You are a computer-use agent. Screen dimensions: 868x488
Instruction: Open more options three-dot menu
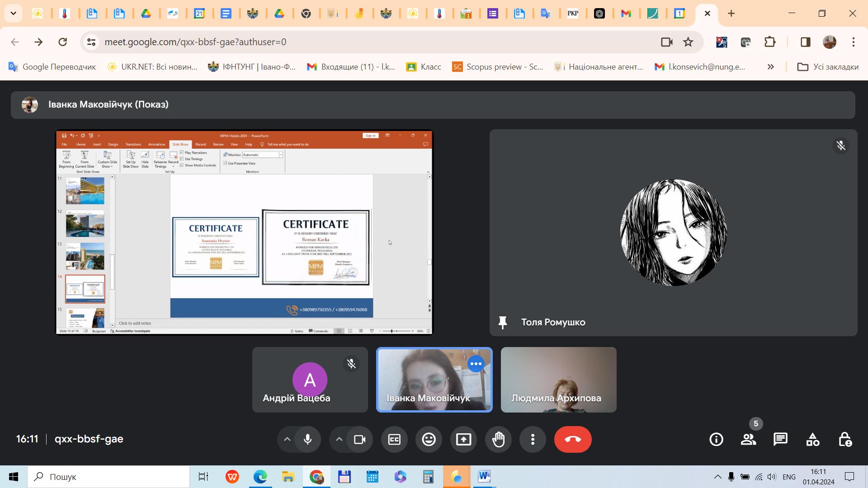pyautogui.click(x=533, y=439)
